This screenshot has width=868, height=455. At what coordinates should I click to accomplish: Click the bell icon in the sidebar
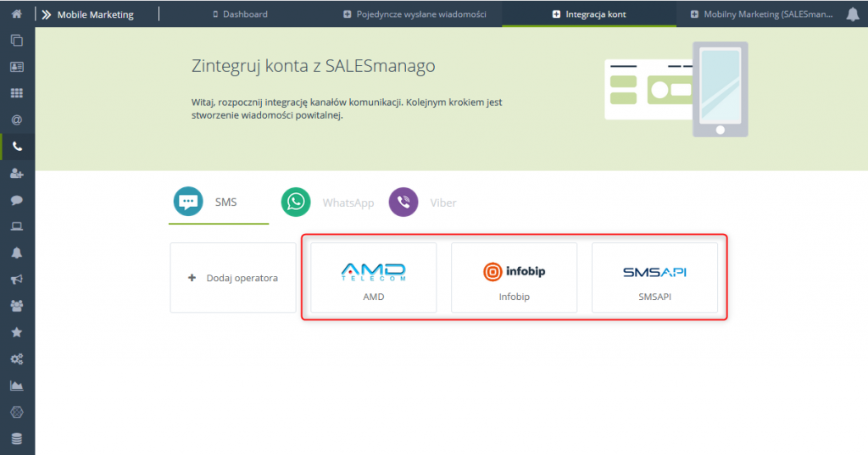tap(17, 253)
